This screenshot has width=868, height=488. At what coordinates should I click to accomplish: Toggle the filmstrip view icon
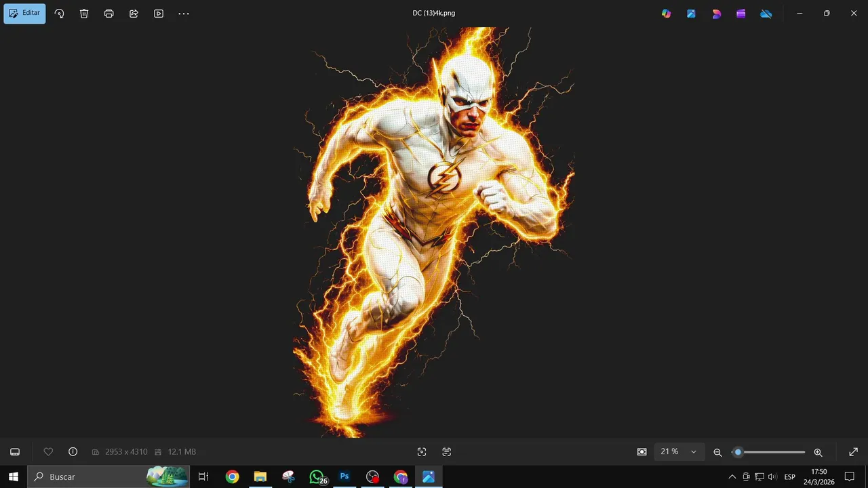pos(15,452)
